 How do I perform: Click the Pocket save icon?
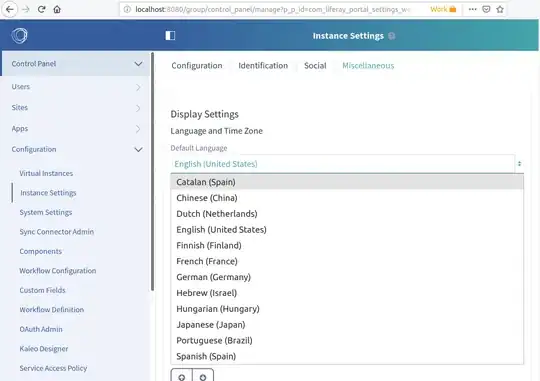pyautogui.click(x=486, y=9)
